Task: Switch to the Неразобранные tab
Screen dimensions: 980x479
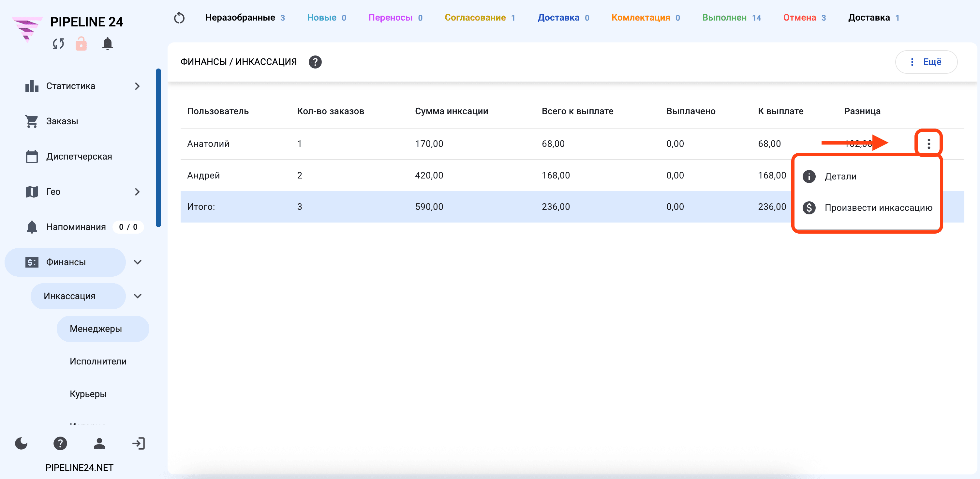Action: pos(245,18)
